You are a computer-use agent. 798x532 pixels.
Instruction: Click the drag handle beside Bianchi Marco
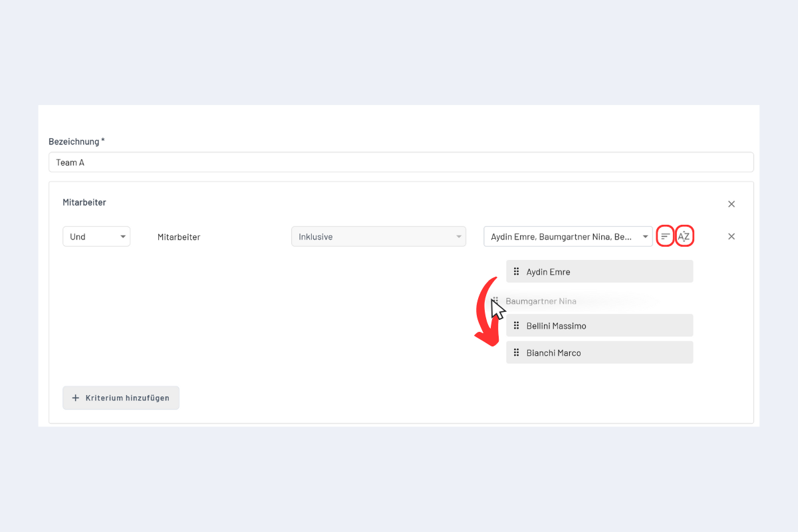point(517,352)
